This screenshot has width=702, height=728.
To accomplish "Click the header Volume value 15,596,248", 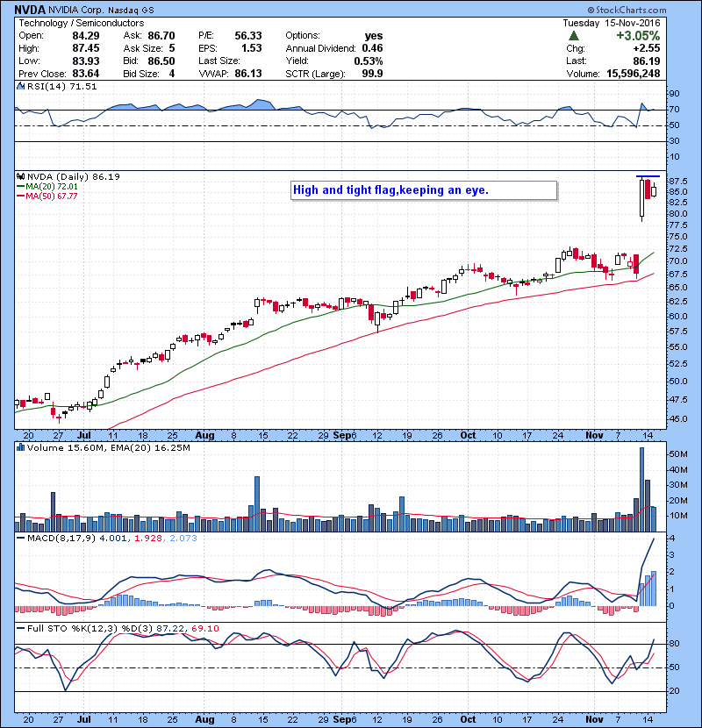I will pos(634,74).
